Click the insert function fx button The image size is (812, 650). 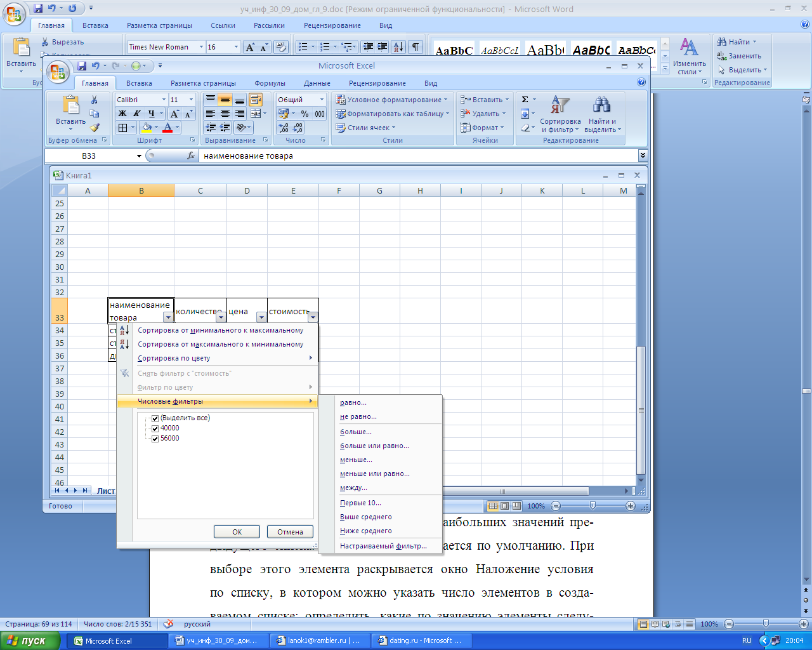coord(191,156)
